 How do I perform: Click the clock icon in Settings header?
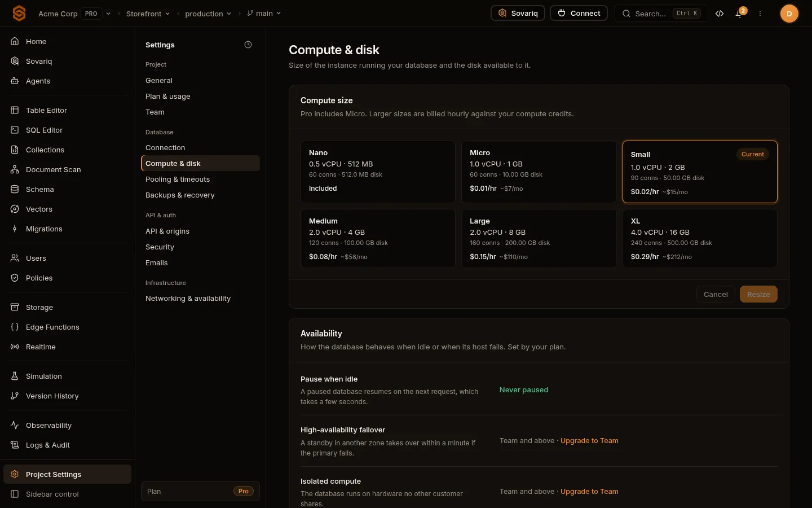coord(248,45)
